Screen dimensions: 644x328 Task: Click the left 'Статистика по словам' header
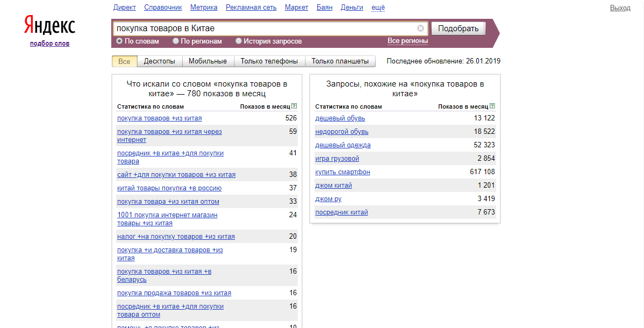pos(151,106)
